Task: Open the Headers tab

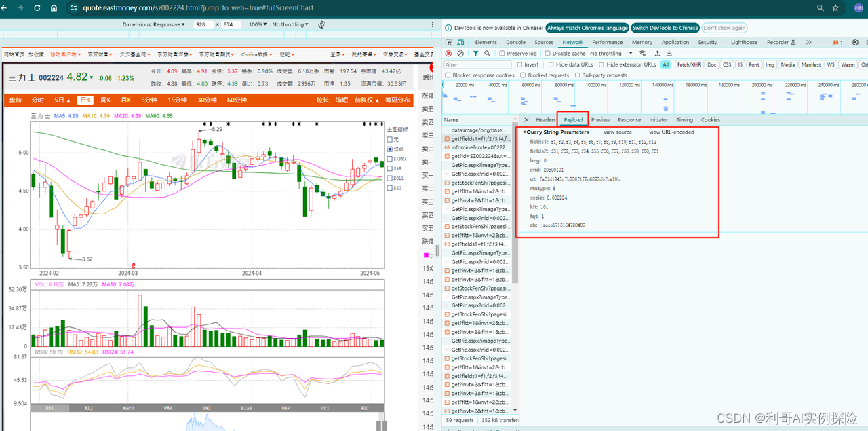Action: click(546, 120)
